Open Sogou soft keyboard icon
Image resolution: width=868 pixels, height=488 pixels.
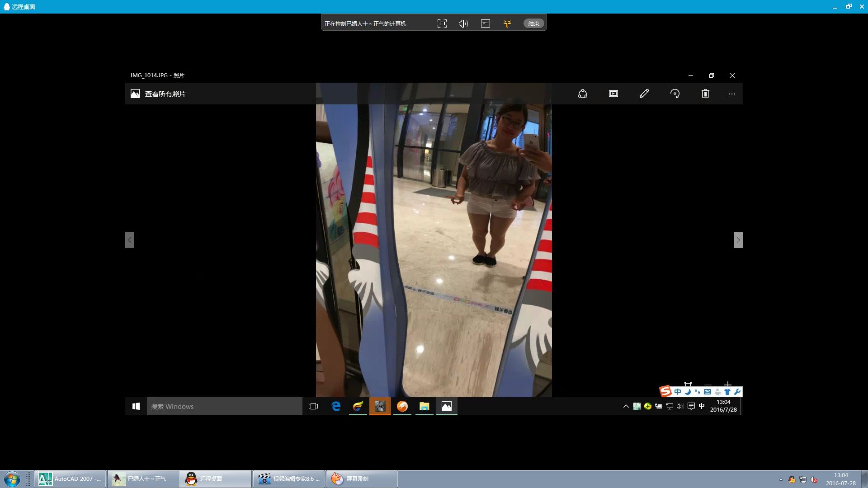pos(708,392)
